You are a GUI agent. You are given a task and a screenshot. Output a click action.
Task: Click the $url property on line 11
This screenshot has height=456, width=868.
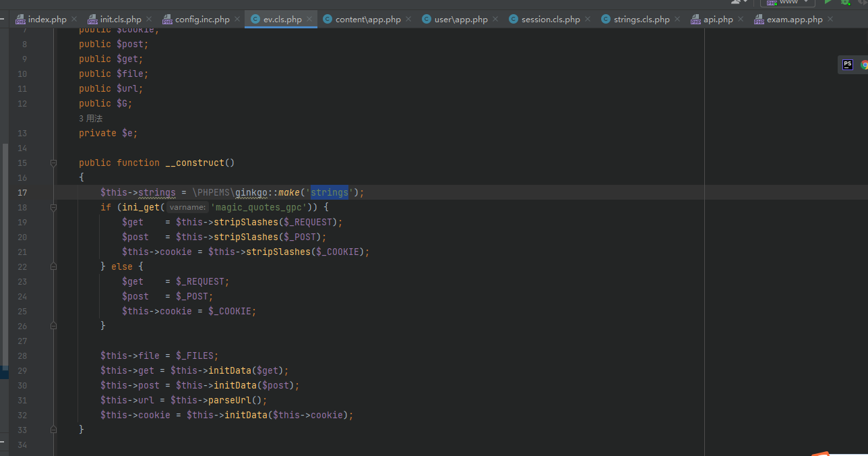coord(127,88)
